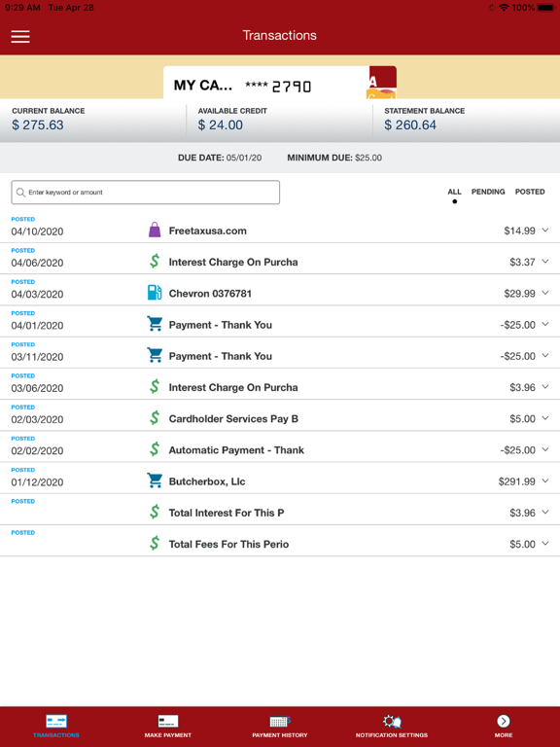Expand the $3.37 interest charge details
The image size is (560, 747).
click(x=545, y=262)
